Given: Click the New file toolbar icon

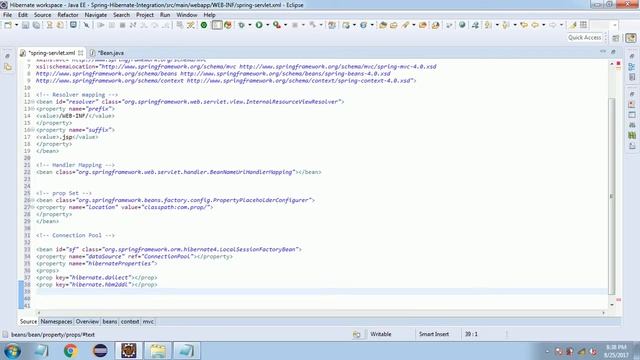Looking at the screenshot, I should click(8, 25).
